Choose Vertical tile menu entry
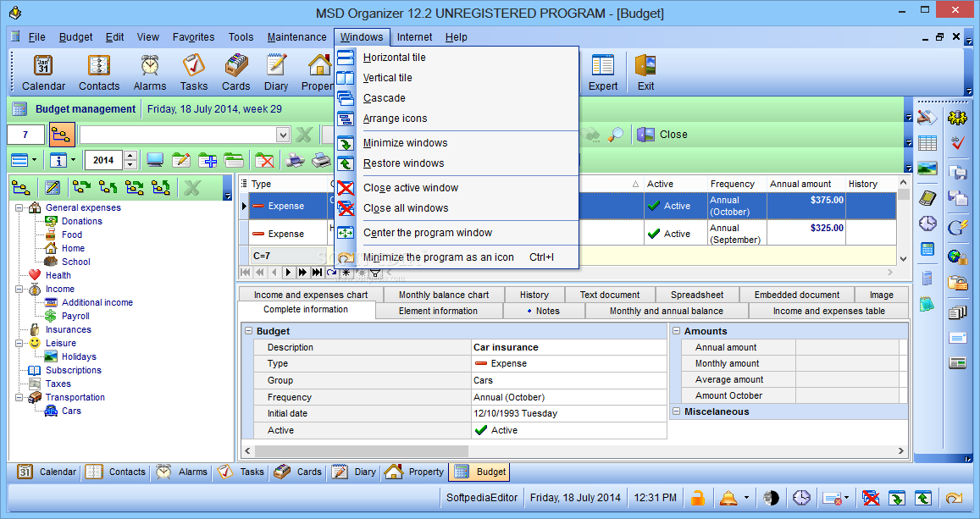The height and width of the screenshot is (519, 980). tap(387, 77)
